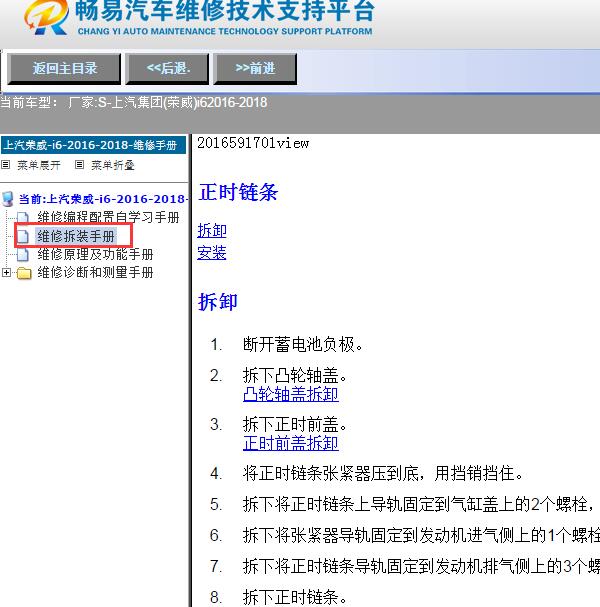Screen dimensions: 600x607
Task: Click the 当前车型 vehicle info line
Action: click(x=134, y=103)
